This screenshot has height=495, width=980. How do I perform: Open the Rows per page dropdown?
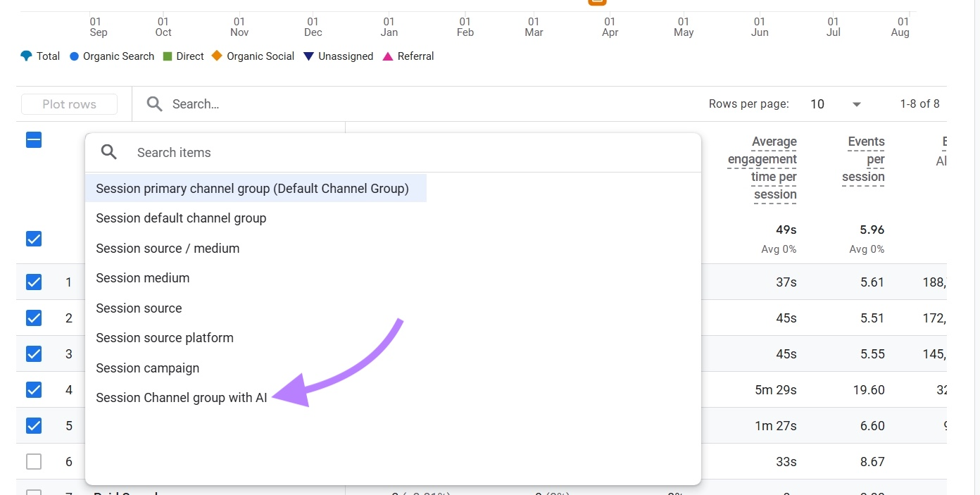pyautogui.click(x=857, y=104)
